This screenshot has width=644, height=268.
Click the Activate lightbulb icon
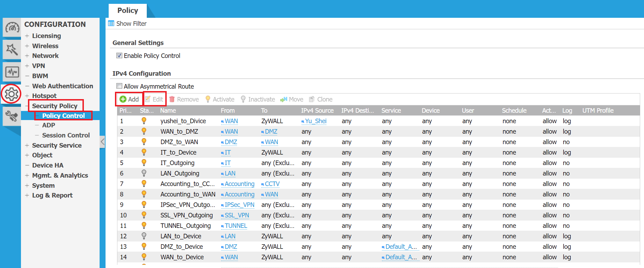click(208, 99)
